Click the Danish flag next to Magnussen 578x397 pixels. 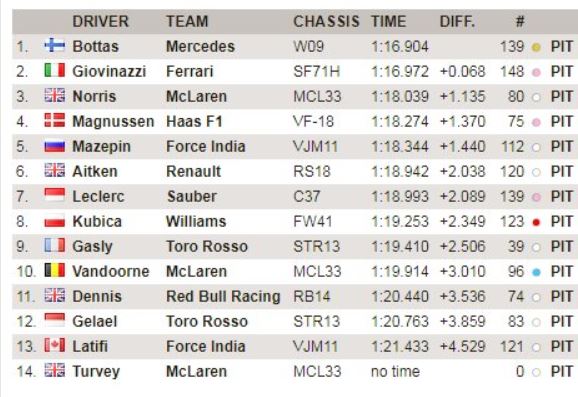coord(55,120)
